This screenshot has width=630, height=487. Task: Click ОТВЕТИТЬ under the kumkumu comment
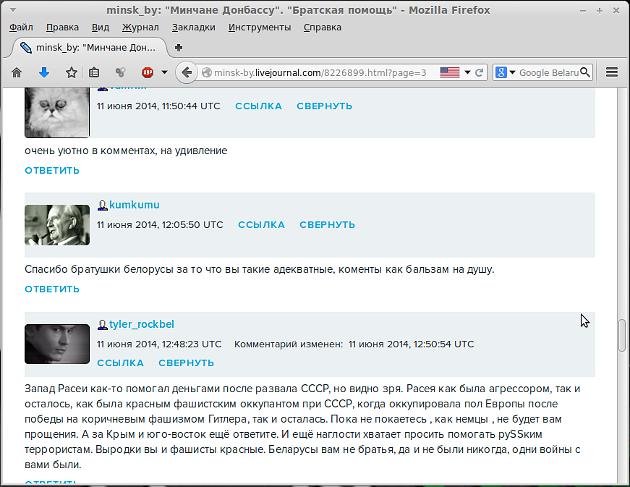point(52,289)
